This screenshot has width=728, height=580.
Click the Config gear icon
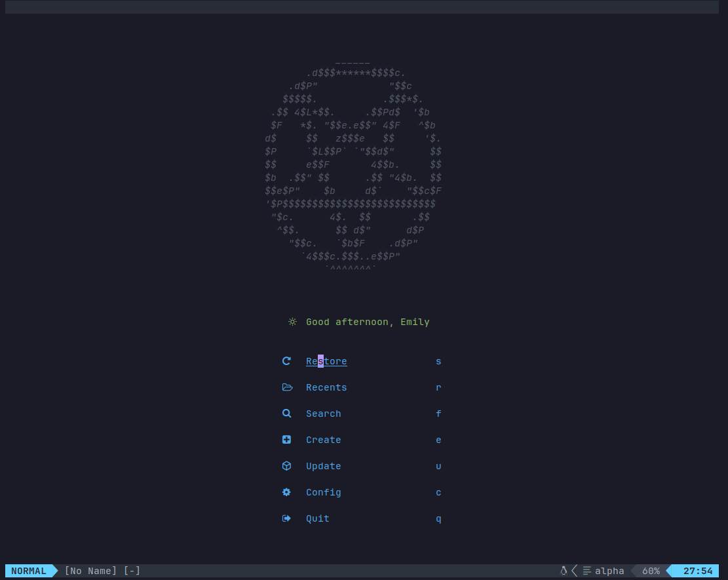(286, 492)
